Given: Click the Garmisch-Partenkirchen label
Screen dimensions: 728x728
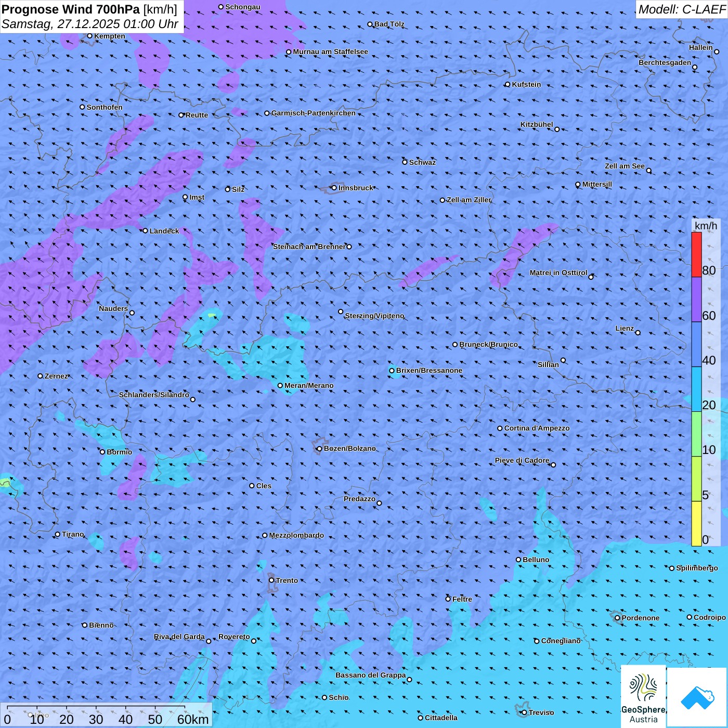Looking at the screenshot, I should [x=314, y=113].
